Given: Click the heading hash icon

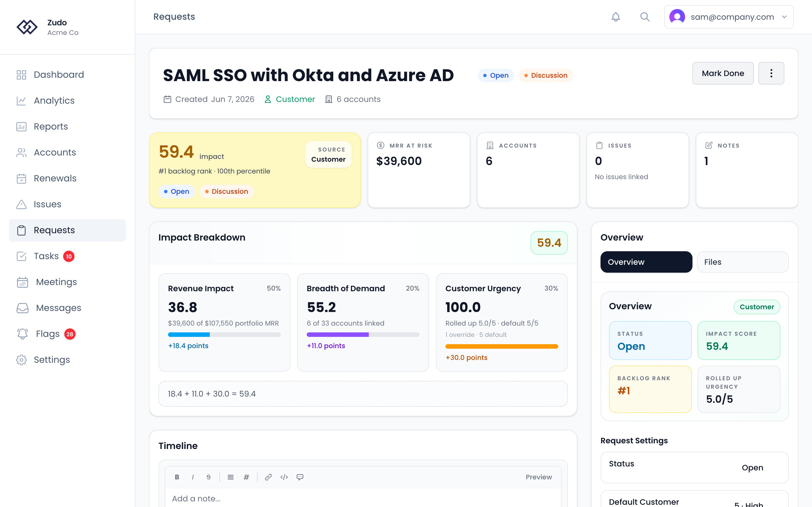Looking at the screenshot, I should 246,477.
